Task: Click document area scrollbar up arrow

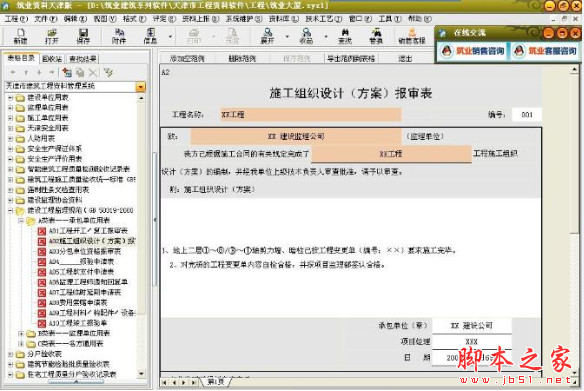Action: point(574,70)
